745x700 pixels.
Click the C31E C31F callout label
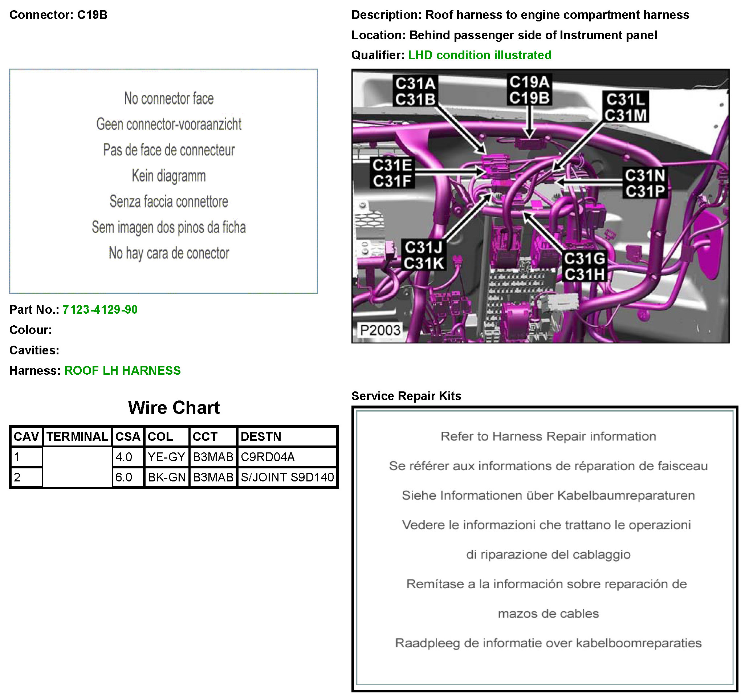392,173
